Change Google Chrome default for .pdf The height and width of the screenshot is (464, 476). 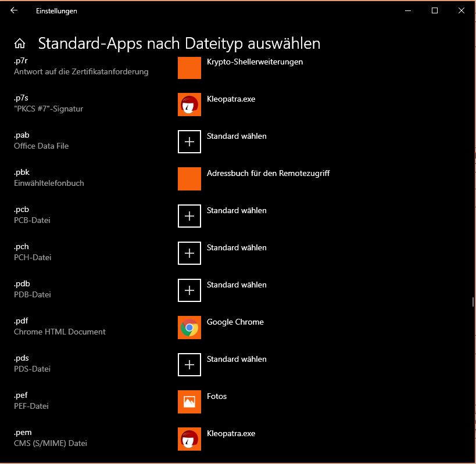coord(235,322)
